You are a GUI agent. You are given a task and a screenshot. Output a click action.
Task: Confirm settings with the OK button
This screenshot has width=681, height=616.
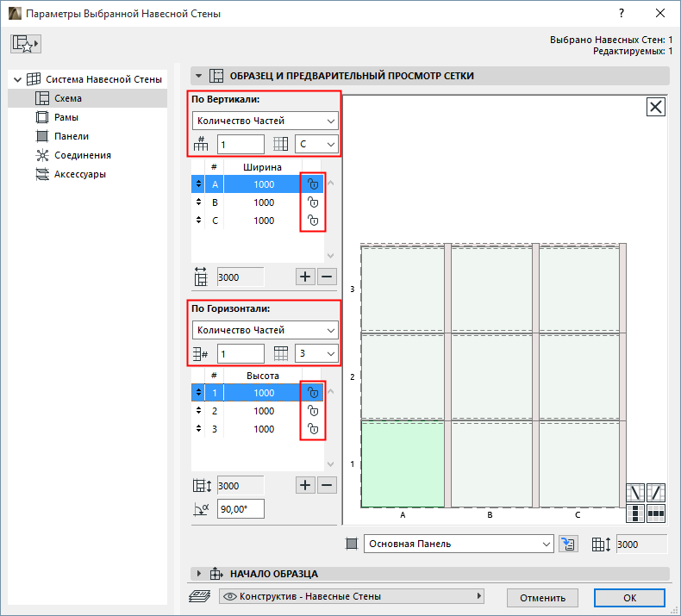(629, 598)
